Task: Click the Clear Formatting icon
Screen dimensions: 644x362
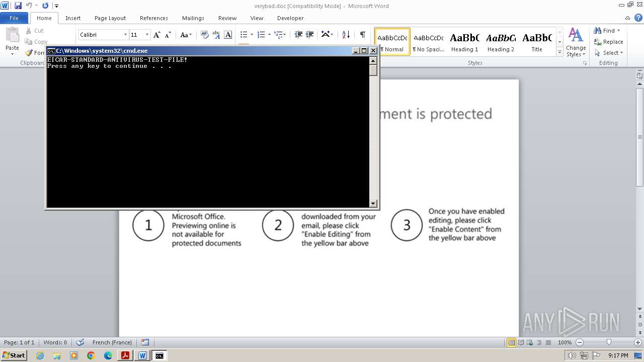Action: pos(205,35)
